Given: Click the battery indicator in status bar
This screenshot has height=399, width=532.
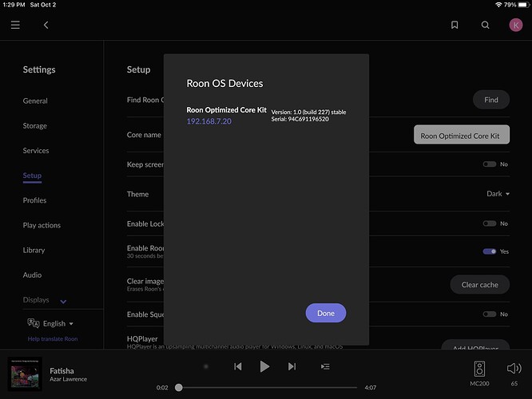Looking at the screenshot, I should 523,5.
